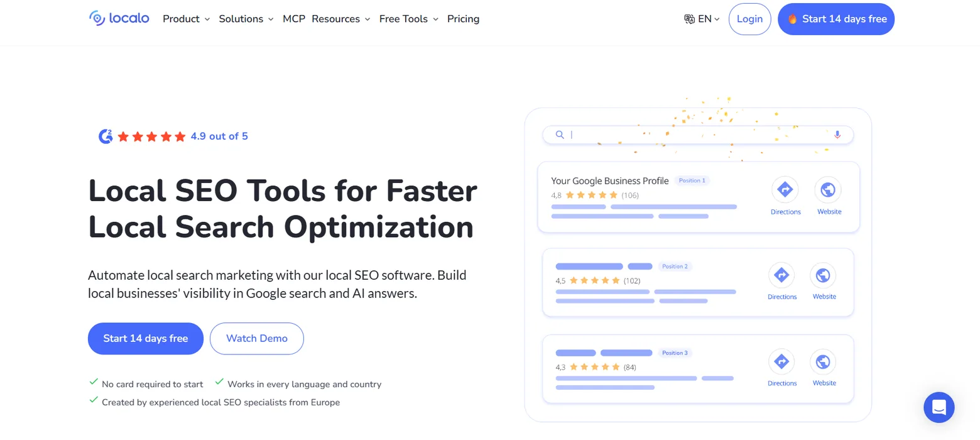980x440 pixels.
Task: Click the 'Local SEO Tools for Faster' headline
Action: (x=283, y=190)
